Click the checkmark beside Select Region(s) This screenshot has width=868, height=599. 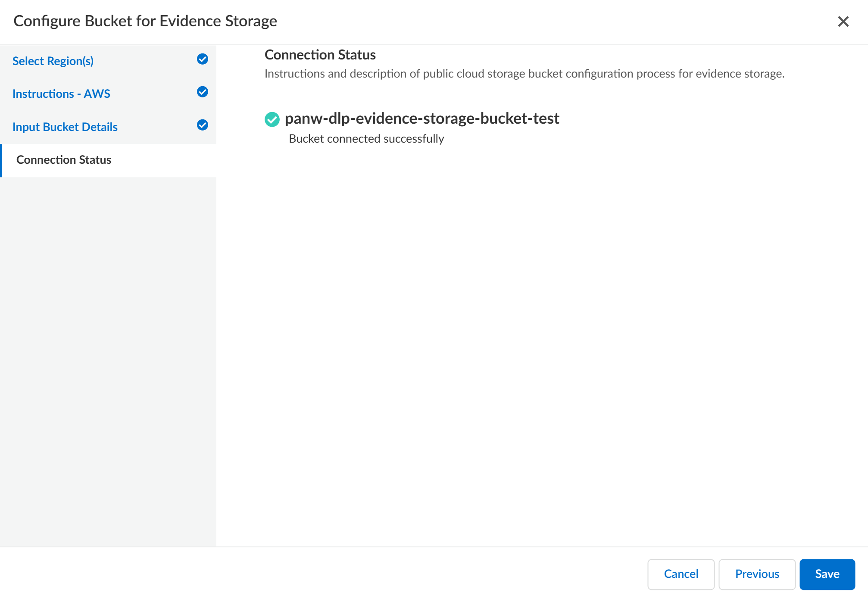203,59
